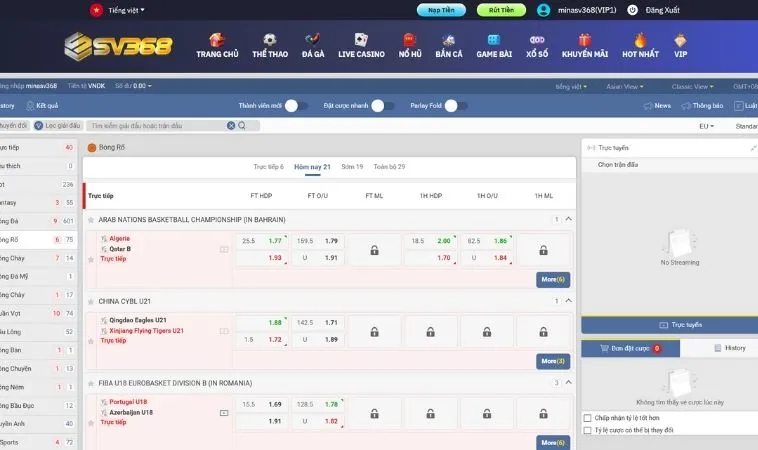Image resolution: width=758 pixels, height=450 pixels.
Task: Collapse the Arab Nations Basketball Championship group
Action: pyautogui.click(x=568, y=219)
